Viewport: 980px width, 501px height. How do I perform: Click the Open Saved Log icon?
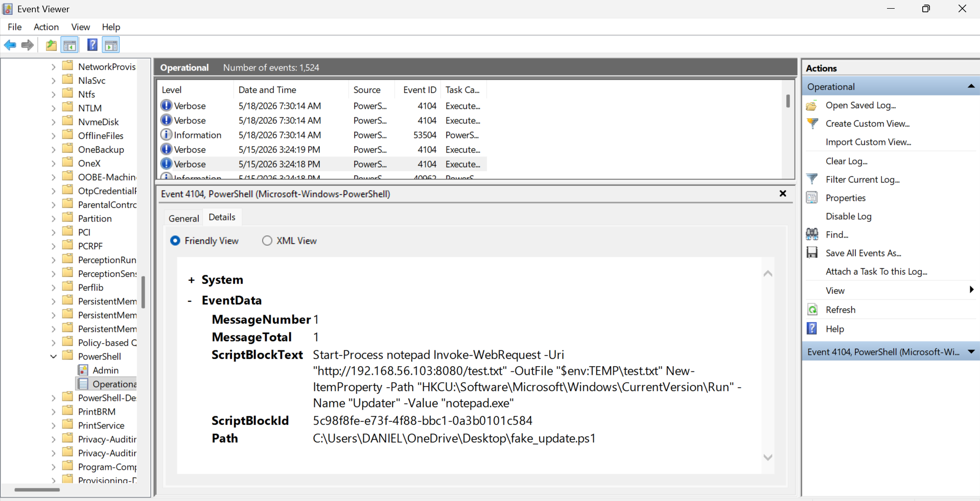(x=812, y=106)
